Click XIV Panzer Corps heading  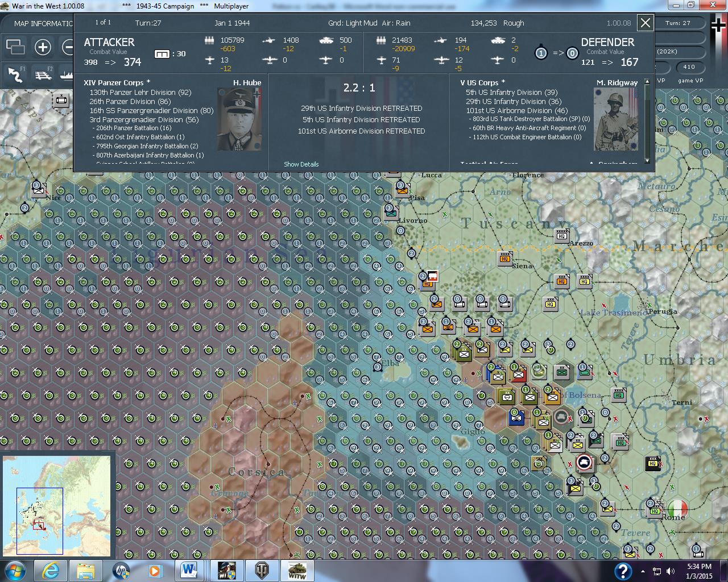[x=117, y=82]
